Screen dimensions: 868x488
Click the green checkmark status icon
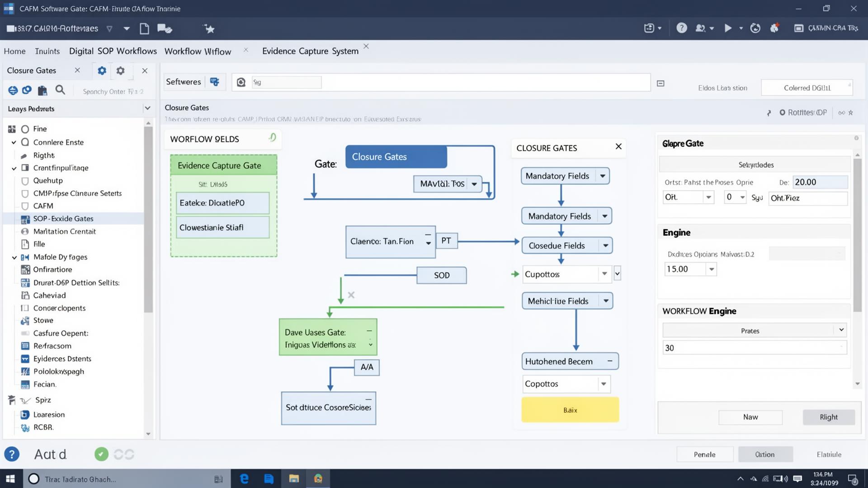tap(101, 454)
